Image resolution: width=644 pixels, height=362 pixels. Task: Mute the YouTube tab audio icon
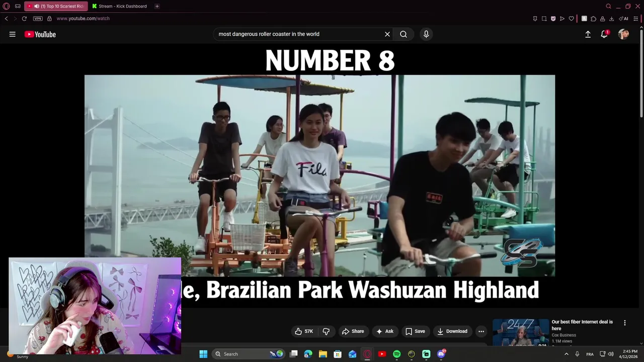pos(37,6)
